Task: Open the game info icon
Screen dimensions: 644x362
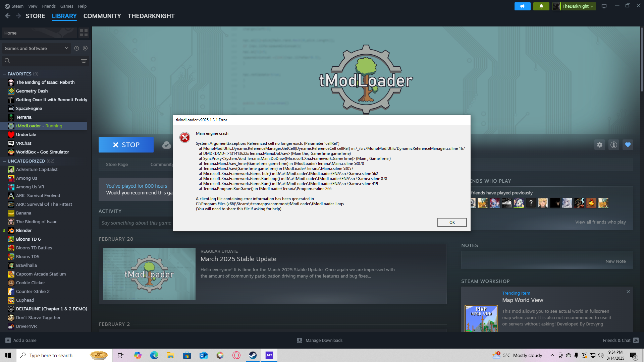Action: click(x=613, y=145)
